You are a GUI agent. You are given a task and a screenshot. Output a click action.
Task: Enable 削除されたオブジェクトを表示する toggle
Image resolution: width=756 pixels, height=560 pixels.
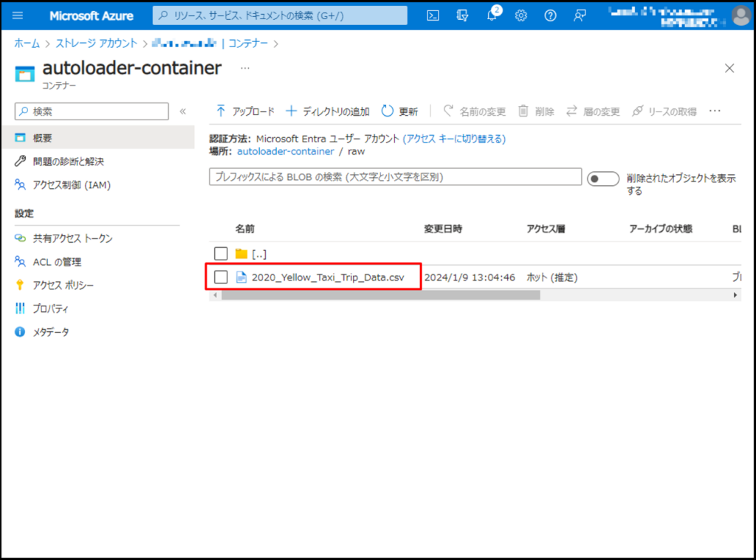(x=603, y=178)
